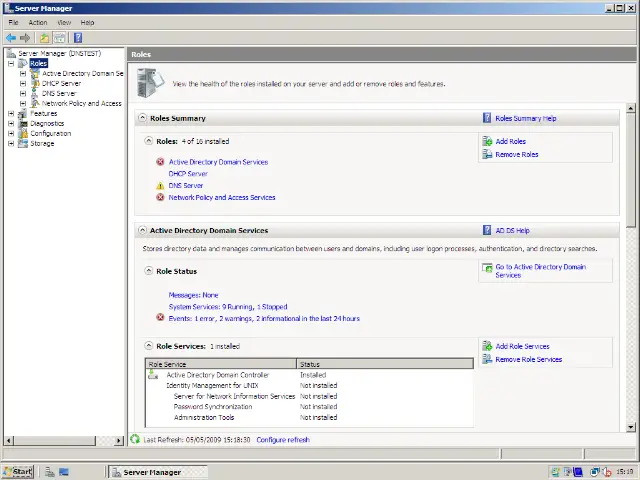Click the error icon beside Events line
This screenshot has width=640, height=480.
pyautogui.click(x=160, y=318)
